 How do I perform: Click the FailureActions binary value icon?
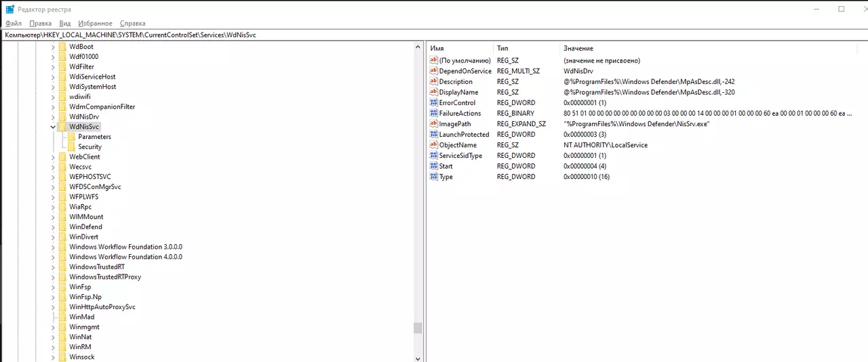pyautogui.click(x=434, y=113)
